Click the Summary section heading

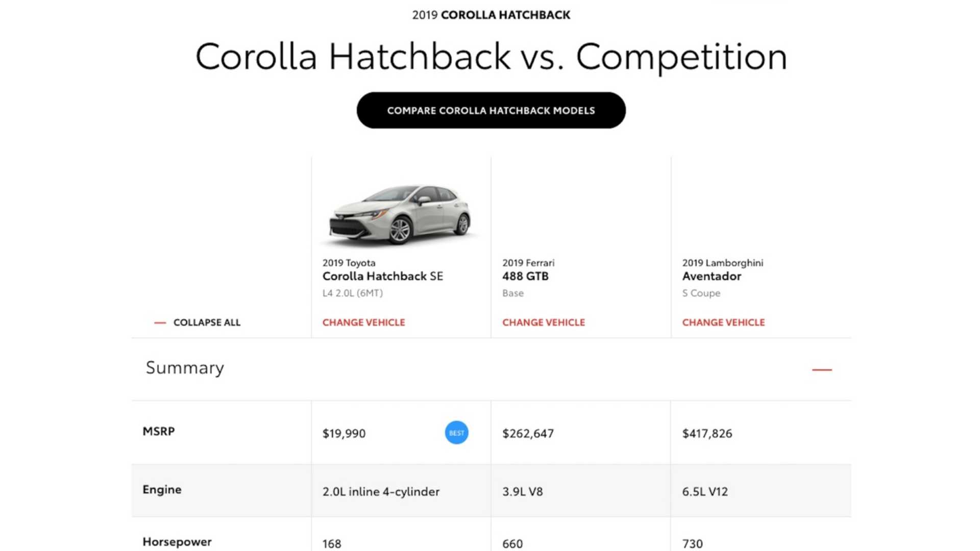[185, 368]
